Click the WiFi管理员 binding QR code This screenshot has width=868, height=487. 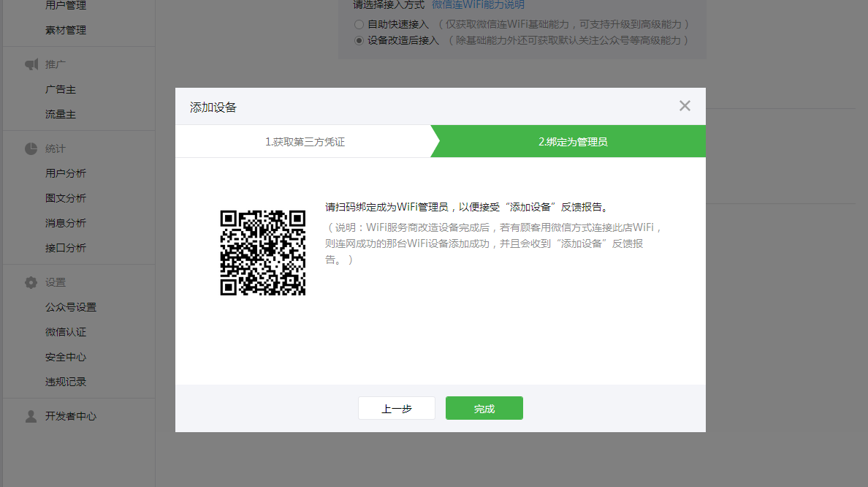coord(262,253)
